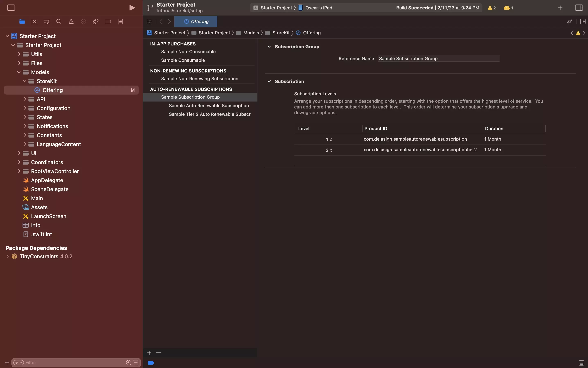Viewport: 588px width, 368px height.
Task: Expand the API folder
Action: point(25,99)
